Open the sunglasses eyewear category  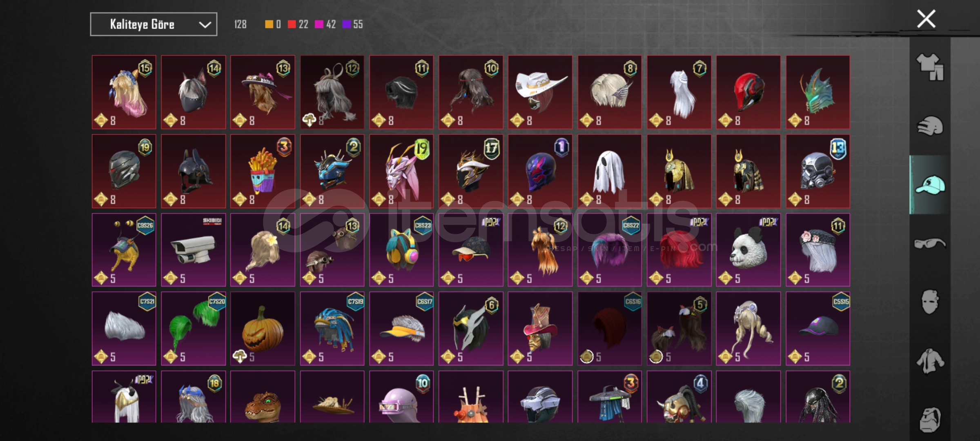(930, 243)
